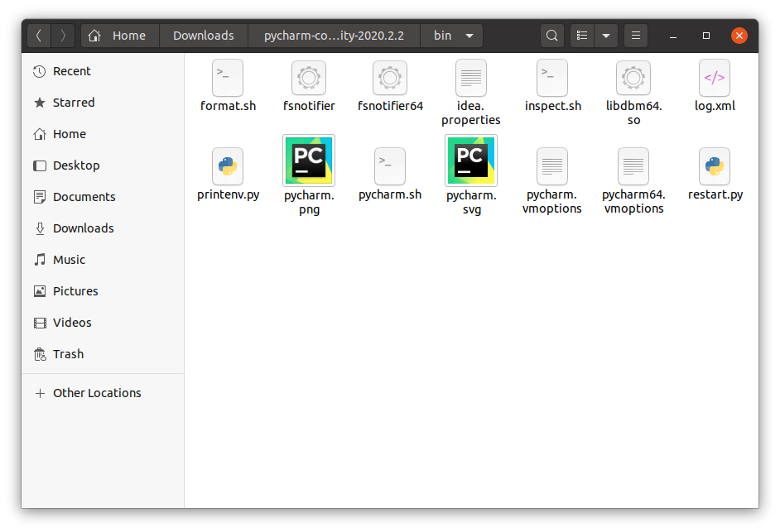Open the pycharm.png image file
Viewport: 780px width, 532px height.
point(308,160)
